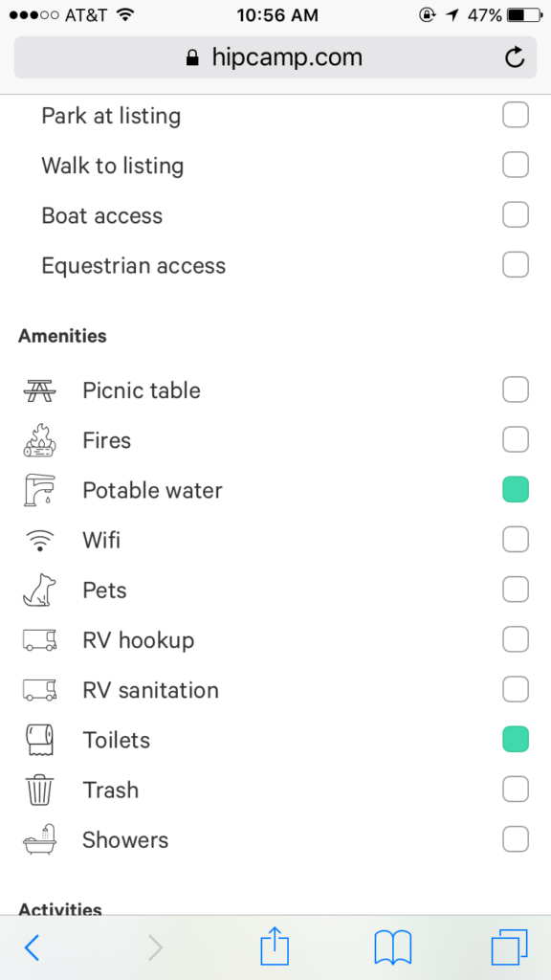Open Safari bookmarks
The image size is (551, 980).
click(393, 947)
